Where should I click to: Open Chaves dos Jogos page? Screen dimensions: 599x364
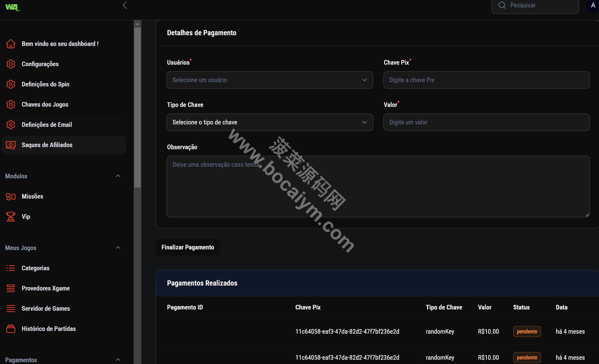(64, 104)
